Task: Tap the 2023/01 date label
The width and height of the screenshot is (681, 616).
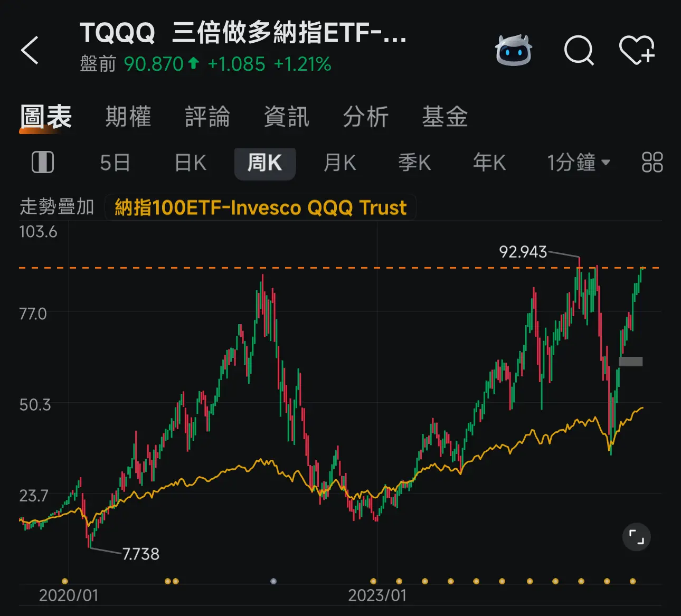Action: [x=377, y=595]
